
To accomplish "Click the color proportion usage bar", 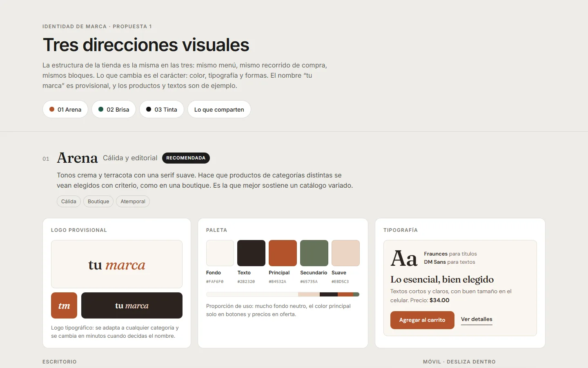I will [x=283, y=294].
